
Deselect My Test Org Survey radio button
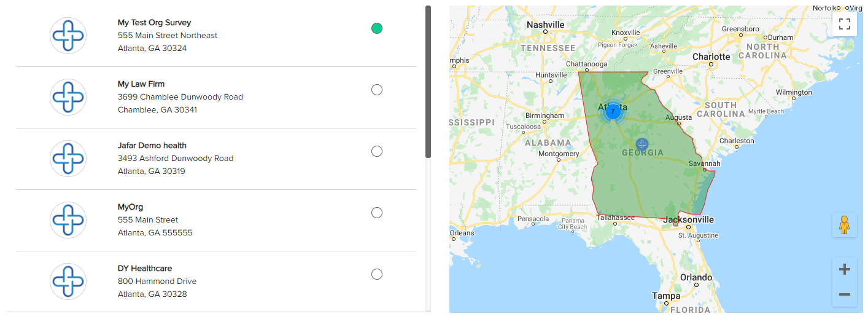(377, 28)
